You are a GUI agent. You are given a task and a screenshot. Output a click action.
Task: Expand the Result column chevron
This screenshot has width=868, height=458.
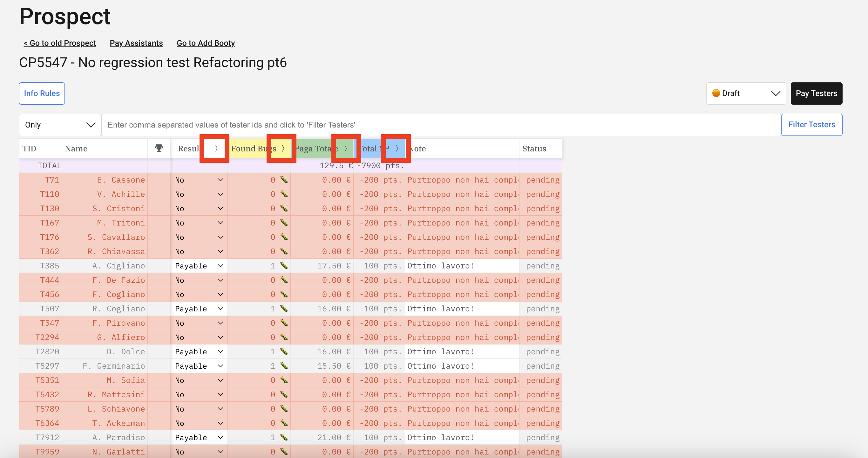click(x=216, y=149)
